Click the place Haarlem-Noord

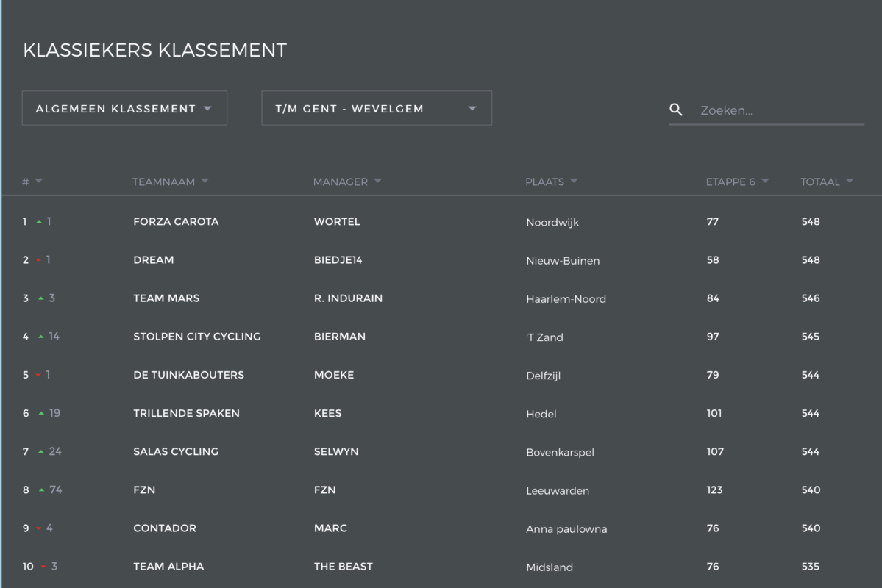point(566,299)
